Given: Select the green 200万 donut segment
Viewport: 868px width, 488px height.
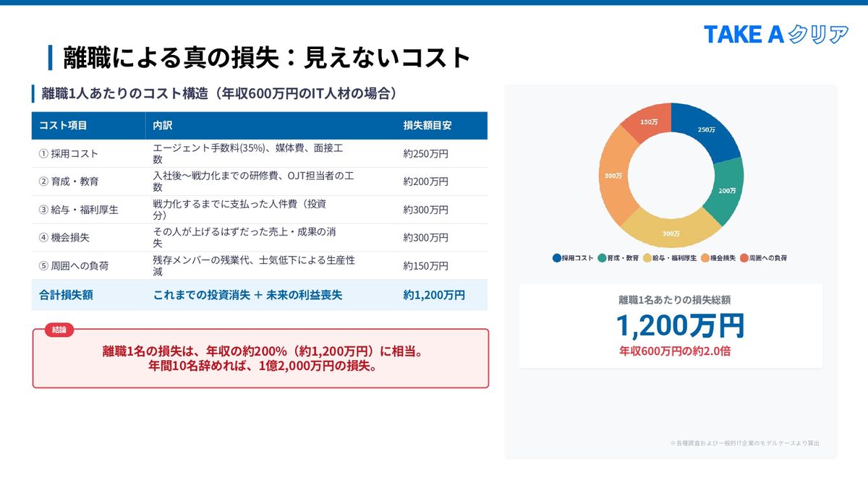Looking at the screenshot, I should tap(726, 190).
